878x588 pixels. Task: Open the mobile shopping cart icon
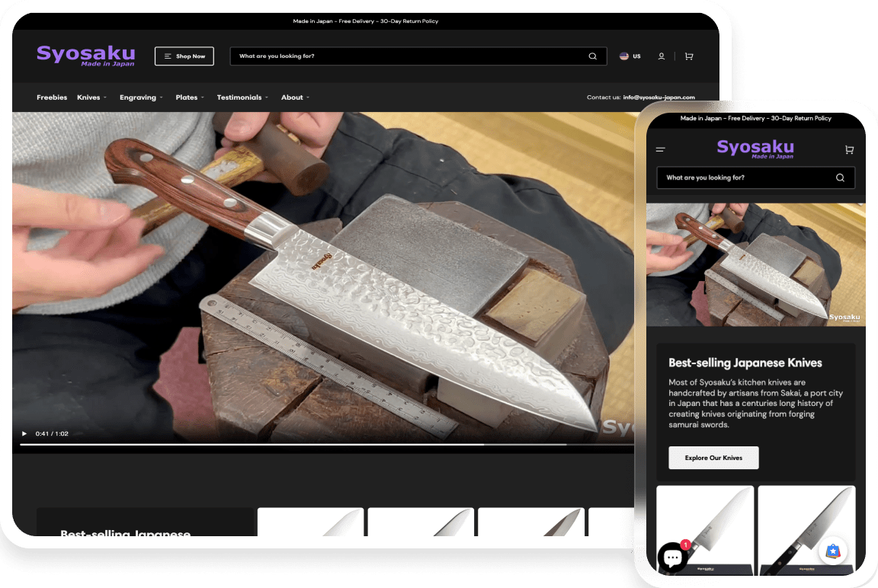850,149
